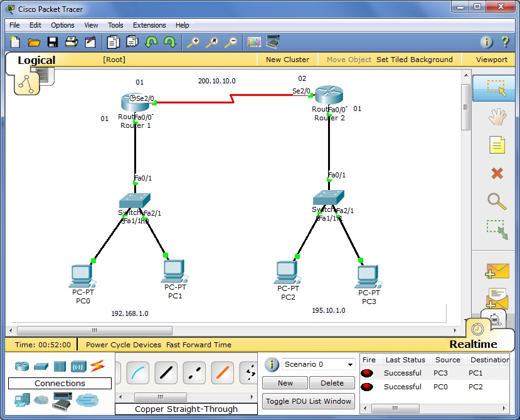This screenshot has height=420, width=520.
Task: Choose the Inspect magnifier tool
Action: 497,201
